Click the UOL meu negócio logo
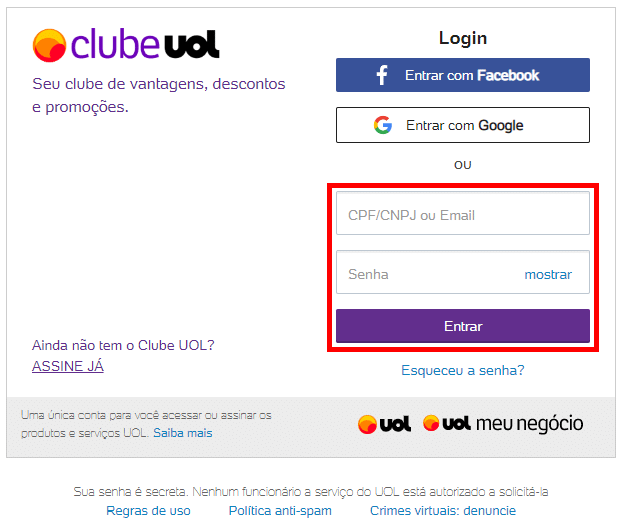The height and width of the screenshot is (521, 623). pyautogui.click(x=503, y=423)
